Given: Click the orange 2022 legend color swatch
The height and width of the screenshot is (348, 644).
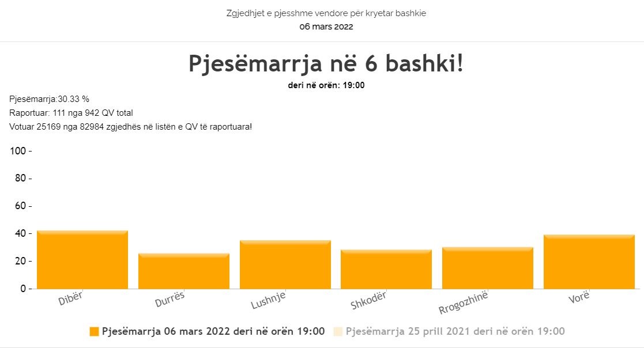Looking at the screenshot, I should point(95,332).
